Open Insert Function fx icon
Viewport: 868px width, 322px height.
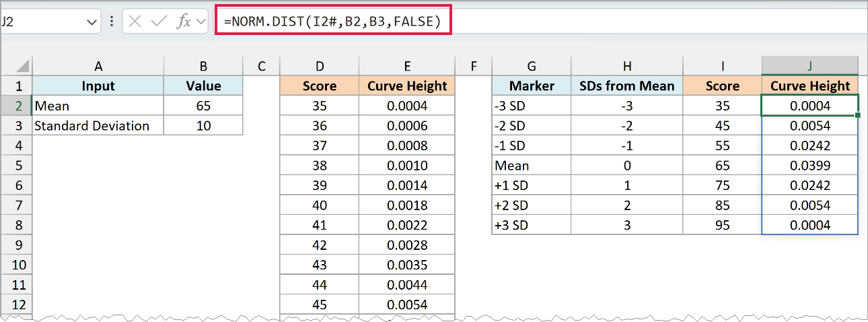click(x=184, y=22)
